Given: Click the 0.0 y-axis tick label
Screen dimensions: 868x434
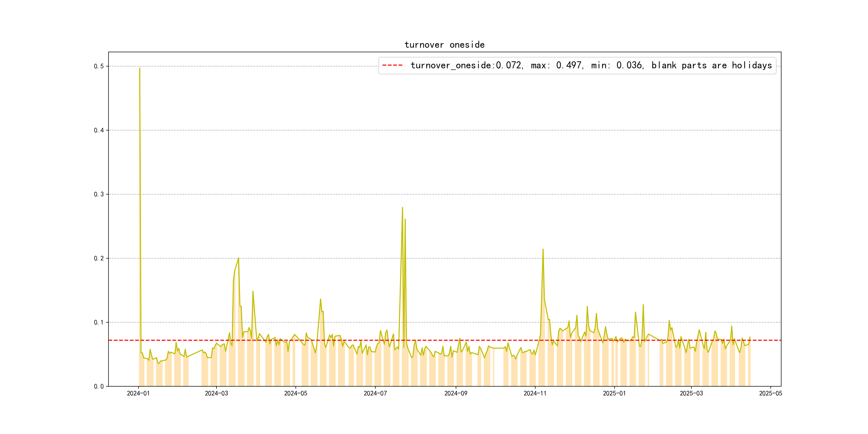Looking at the screenshot, I should [x=99, y=387].
